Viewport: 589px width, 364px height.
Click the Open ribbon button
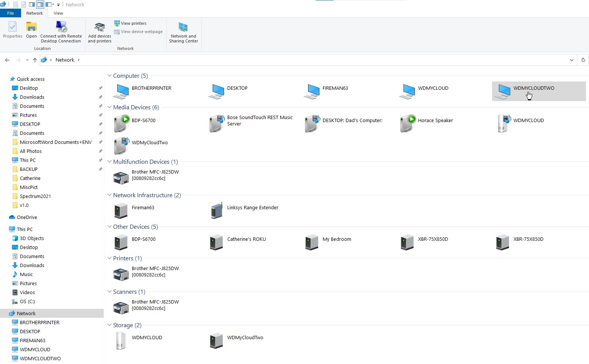(31, 29)
